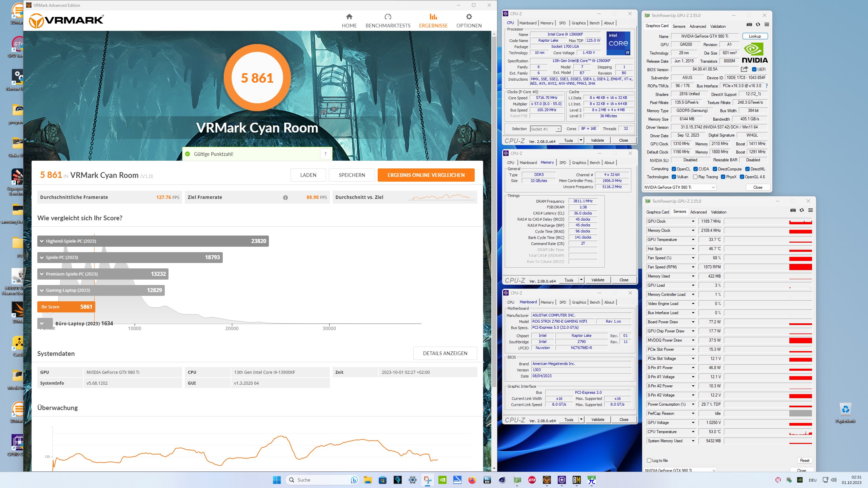The height and width of the screenshot is (488, 868).
Task: Click the taskbar volume icon
Action: tap(834, 480)
